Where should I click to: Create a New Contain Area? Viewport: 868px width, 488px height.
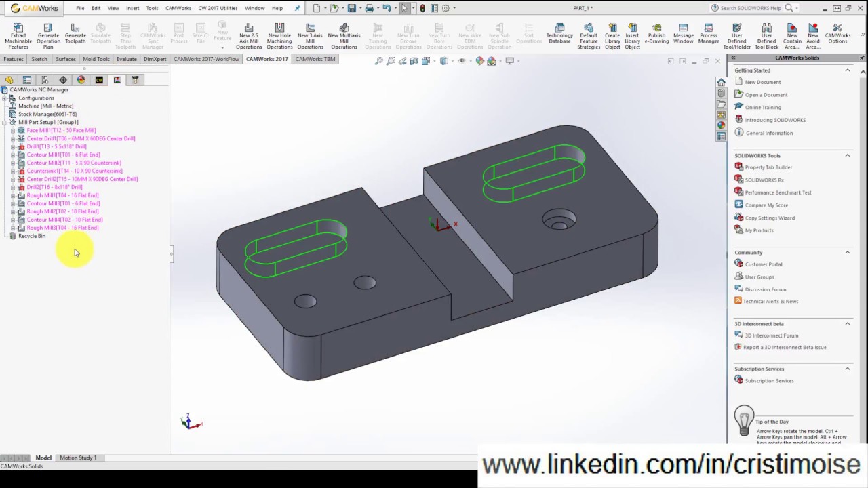(x=792, y=37)
